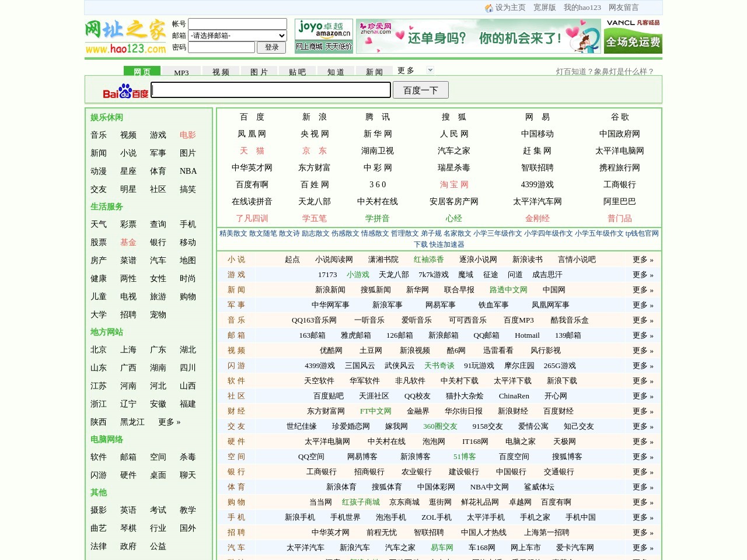
Task: Open the 网易 site link
Action: [x=537, y=117]
